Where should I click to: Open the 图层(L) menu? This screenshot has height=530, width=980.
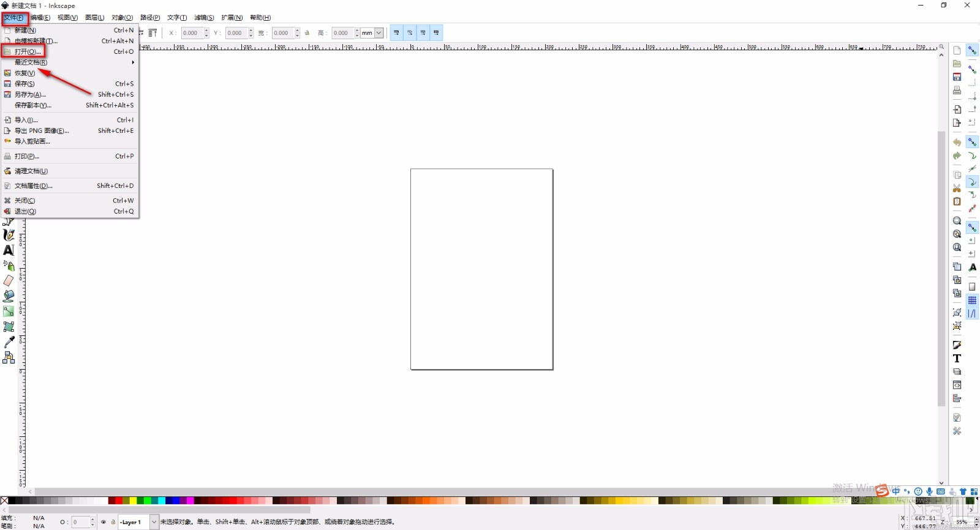tap(94, 18)
